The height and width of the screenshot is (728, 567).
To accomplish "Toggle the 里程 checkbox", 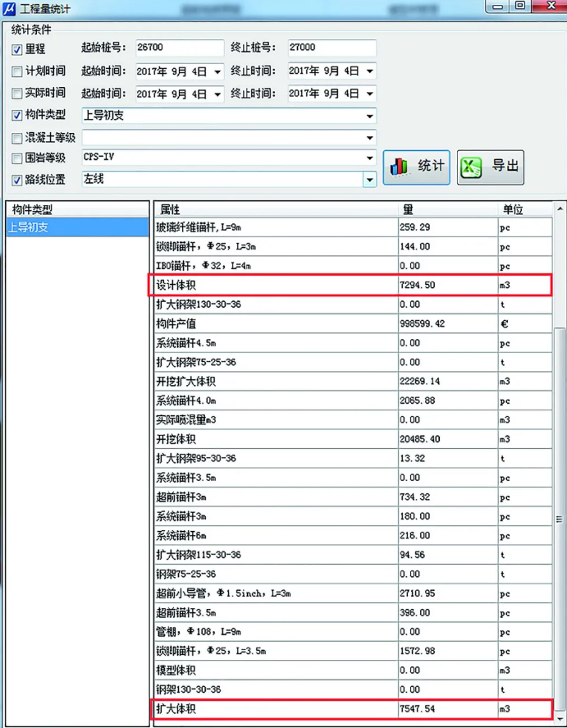I will tap(16, 49).
